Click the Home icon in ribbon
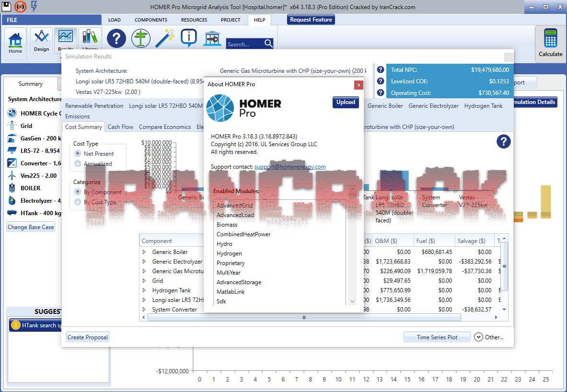Image resolution: width=567 pixels, height=392 pixels. coord(15,42)
